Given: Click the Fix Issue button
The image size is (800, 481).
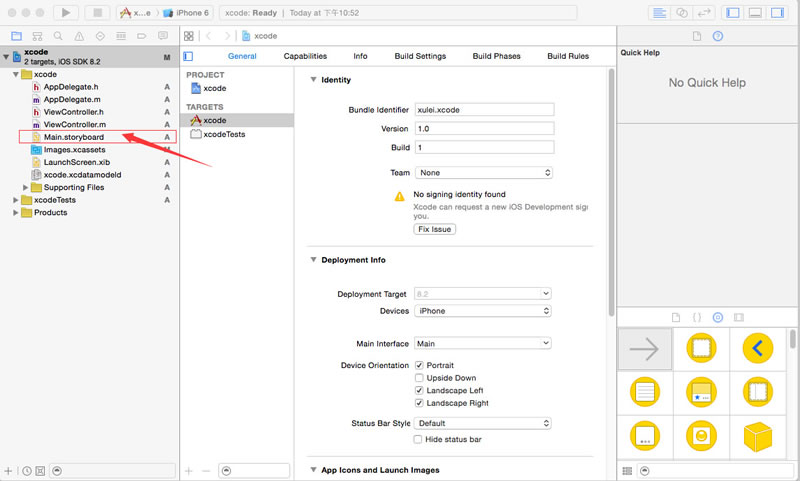Looking at the screenshot, I should click(435, 229).
